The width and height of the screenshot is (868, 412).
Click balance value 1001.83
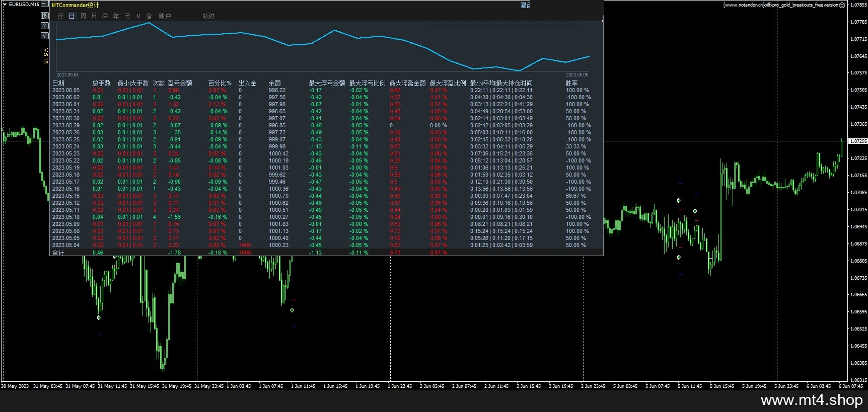(x=279, y=224)
